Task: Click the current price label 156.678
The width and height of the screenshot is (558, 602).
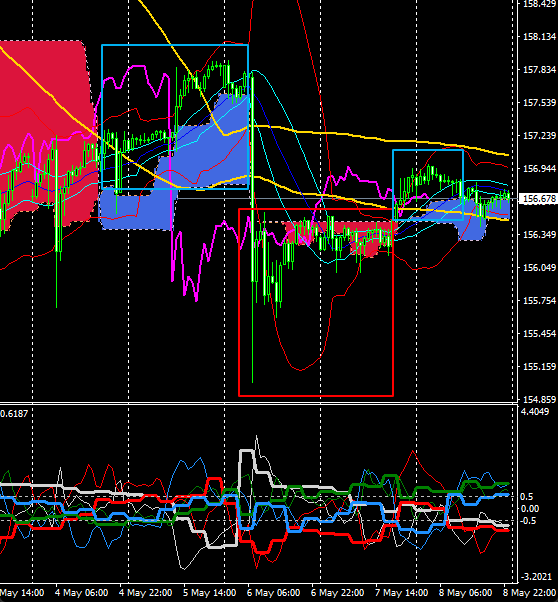Action: coord(537,199)
